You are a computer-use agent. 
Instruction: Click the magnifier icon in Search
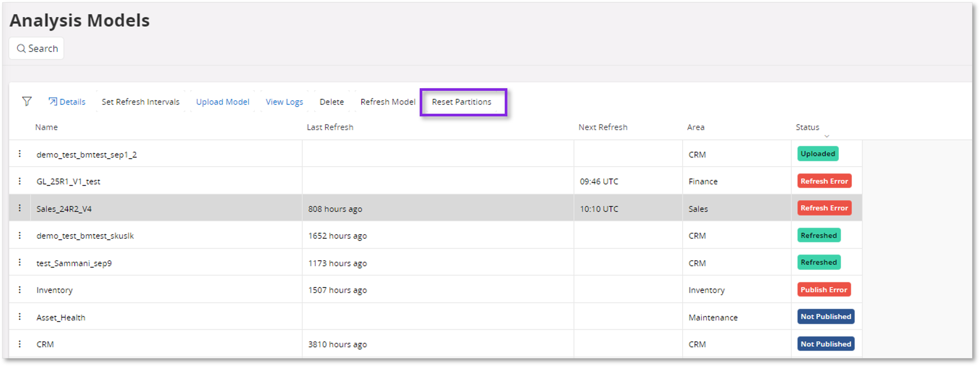tap(21, 49)
